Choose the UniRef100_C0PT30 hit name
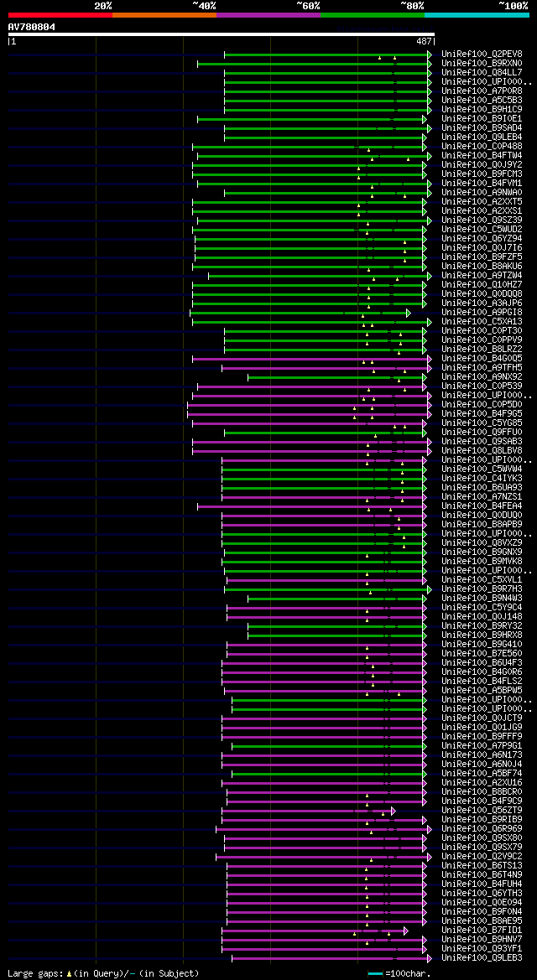The width and height of the screenshot is (537, 980). [482, 330]
